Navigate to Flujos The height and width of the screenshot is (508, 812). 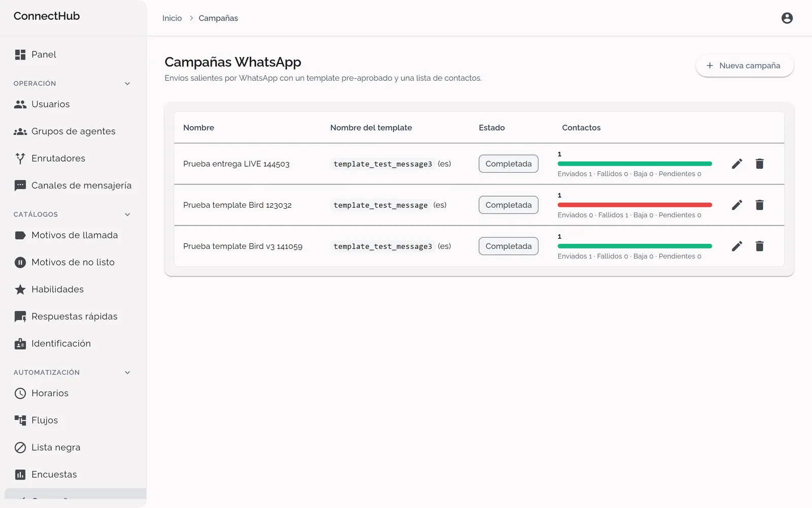pyautogui.click(x=73, y=420)
